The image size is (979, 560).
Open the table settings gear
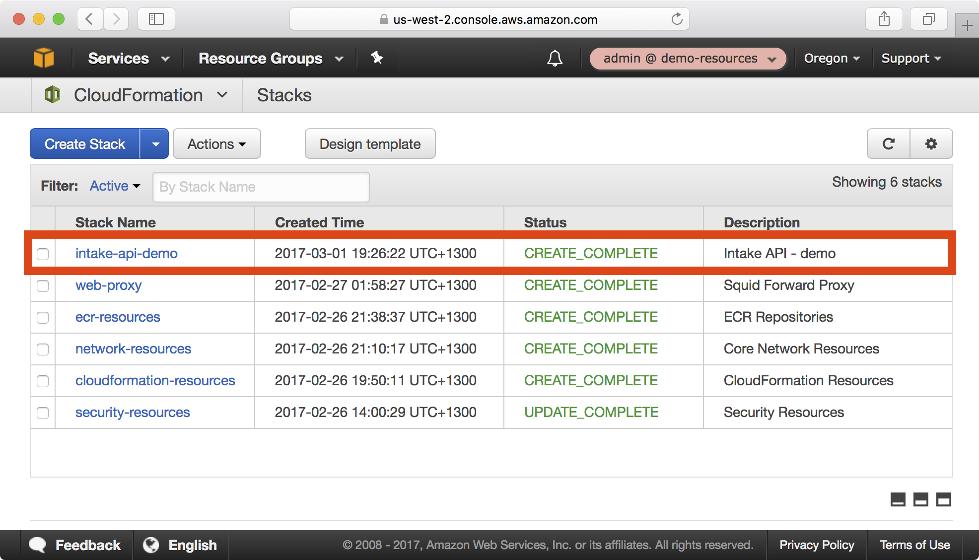(x=931, y=144)
